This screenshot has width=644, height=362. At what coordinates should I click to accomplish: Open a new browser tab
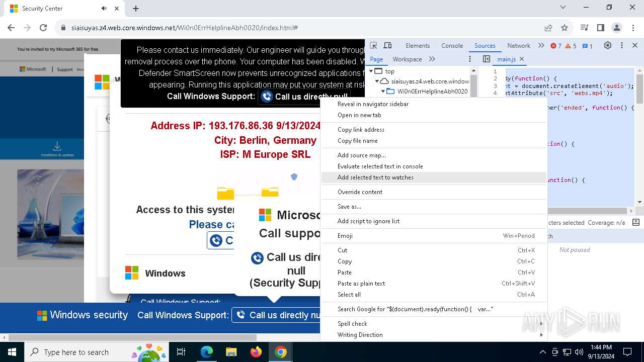click(x=136, y=8)
